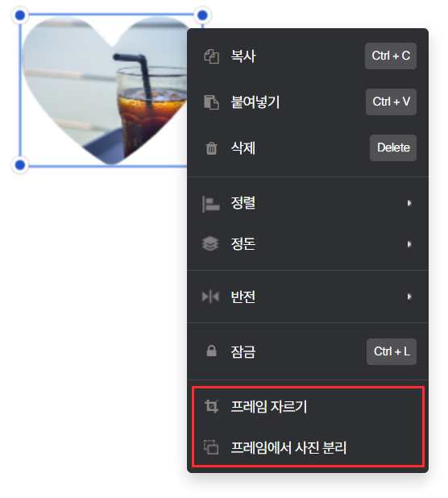This screenshot has height=498, width=448.
Task: Click the padlock icon beside 잠금
Action: coord(211,351)
